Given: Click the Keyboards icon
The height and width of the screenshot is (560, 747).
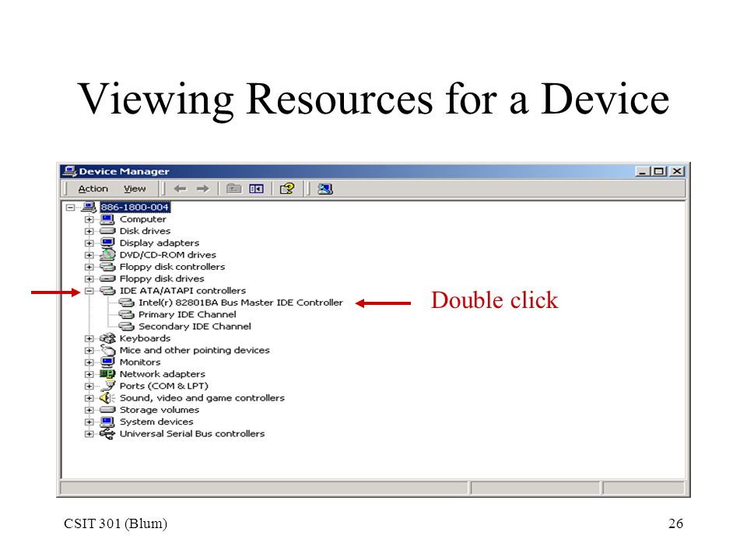Looking at the screenshot, I should click(x=107, y=338).
